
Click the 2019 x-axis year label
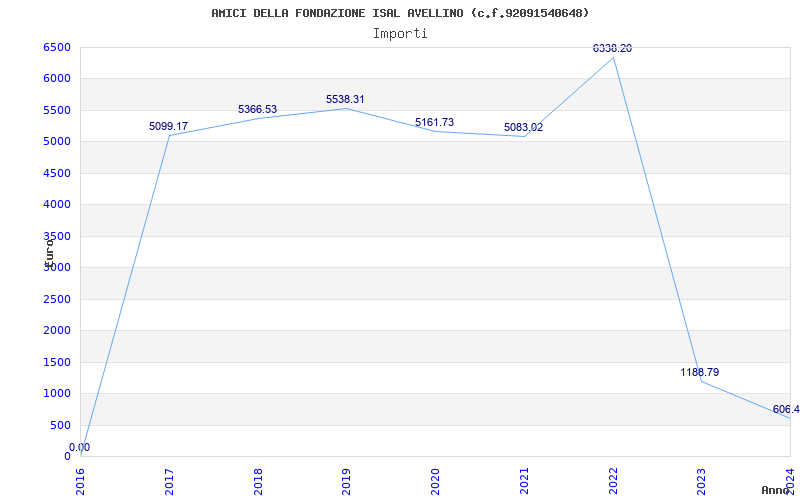(x=346, y=482)
